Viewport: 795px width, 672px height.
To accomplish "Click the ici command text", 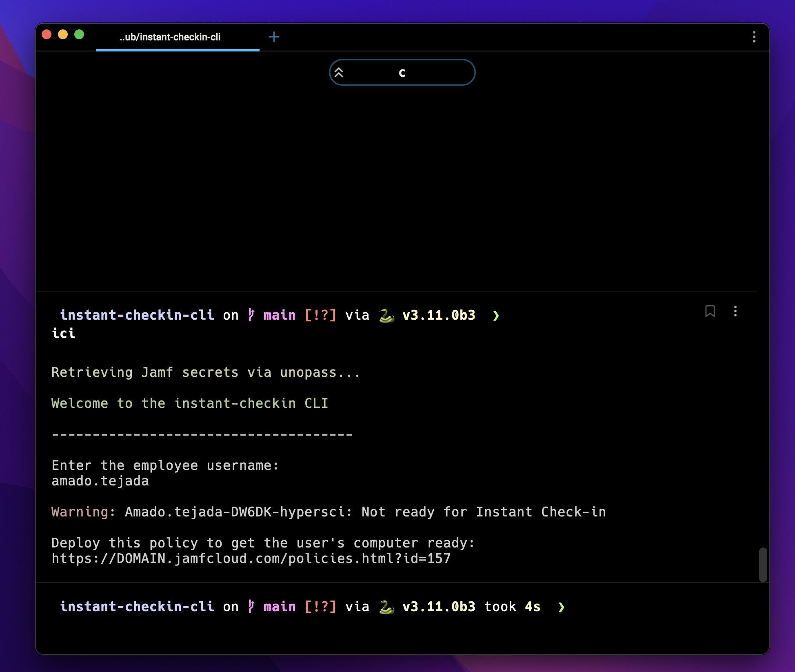I will click(x=64, y=334).
